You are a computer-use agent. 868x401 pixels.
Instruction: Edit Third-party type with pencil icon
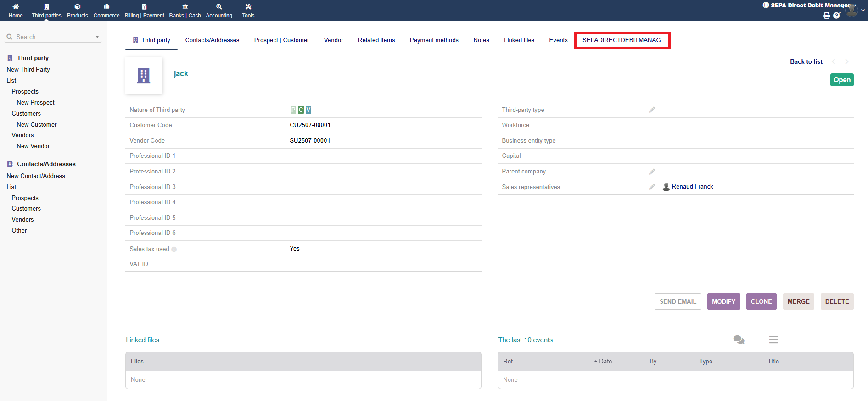(x=652, y=110)
